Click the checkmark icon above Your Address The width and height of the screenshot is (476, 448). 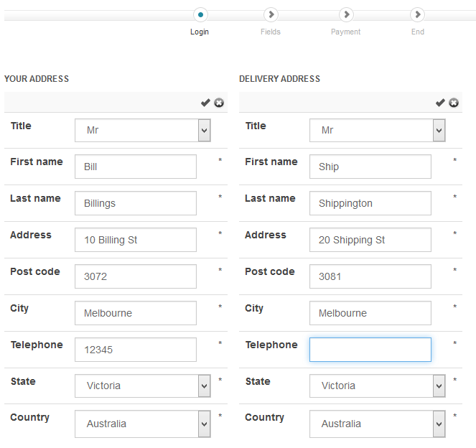(205, 103)
